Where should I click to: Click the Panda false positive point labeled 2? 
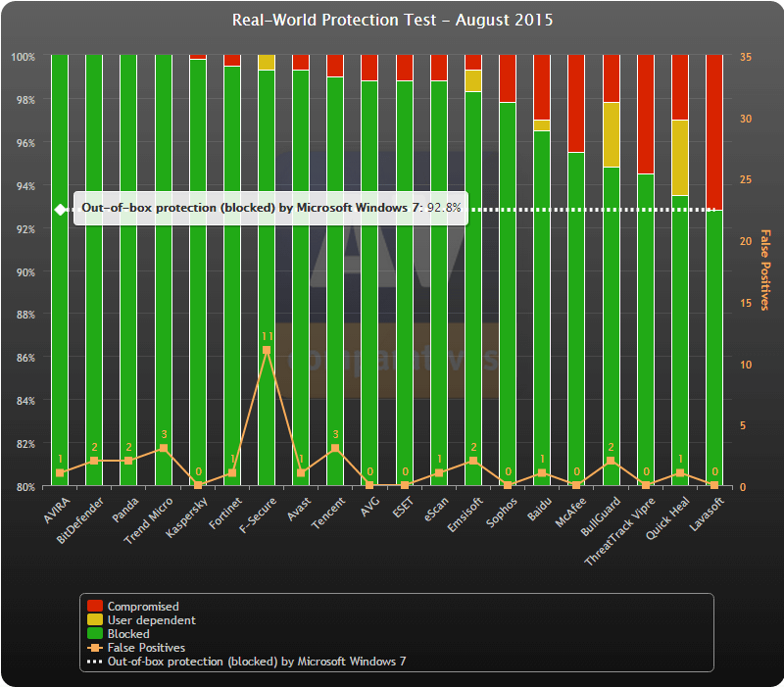(x=128, y=461)
